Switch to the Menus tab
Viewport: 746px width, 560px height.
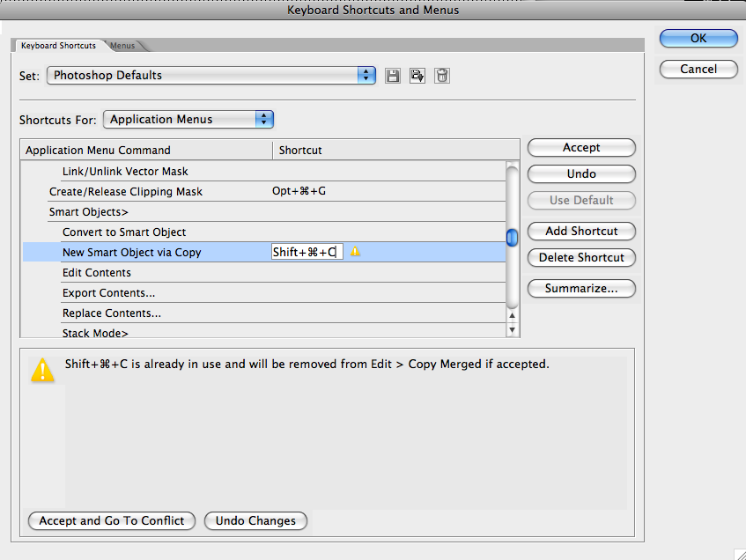pyautogui.click(x=122, y=46)
